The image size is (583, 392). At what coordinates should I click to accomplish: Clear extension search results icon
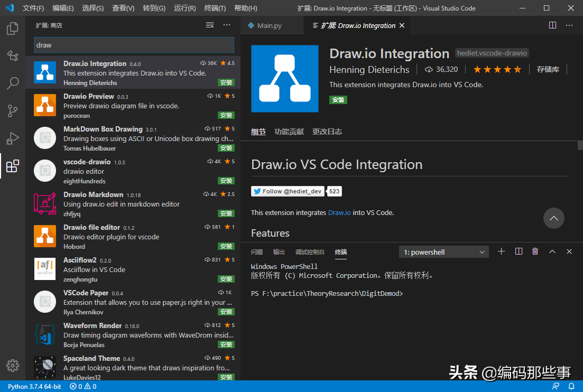210,25
